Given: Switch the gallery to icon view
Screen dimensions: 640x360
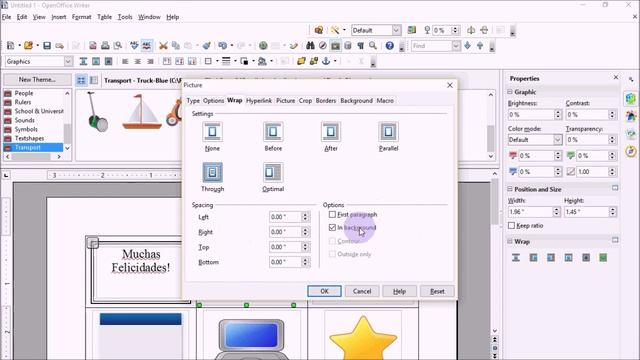Looking at the screenshot, I should pos(81,80).
